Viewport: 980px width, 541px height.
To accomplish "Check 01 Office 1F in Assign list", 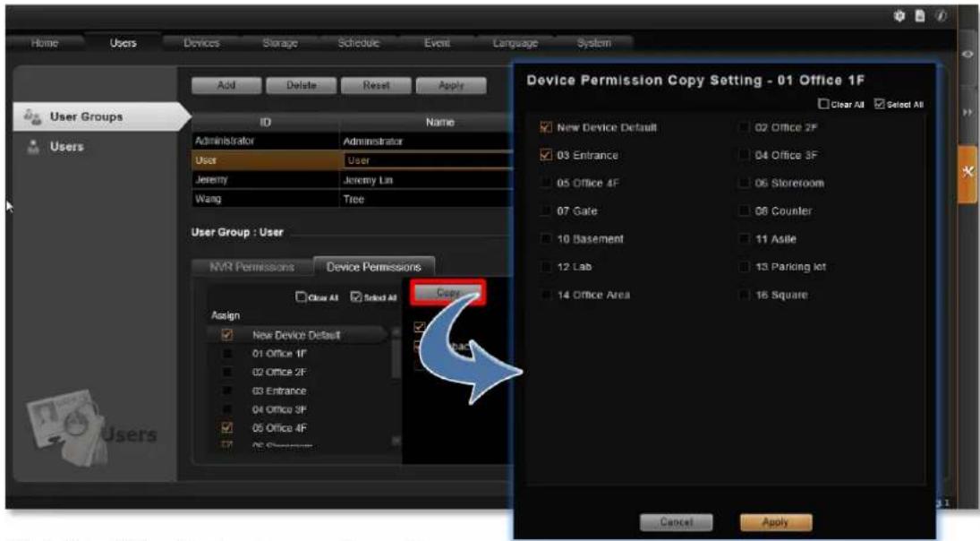I will [x=226, y=354].
